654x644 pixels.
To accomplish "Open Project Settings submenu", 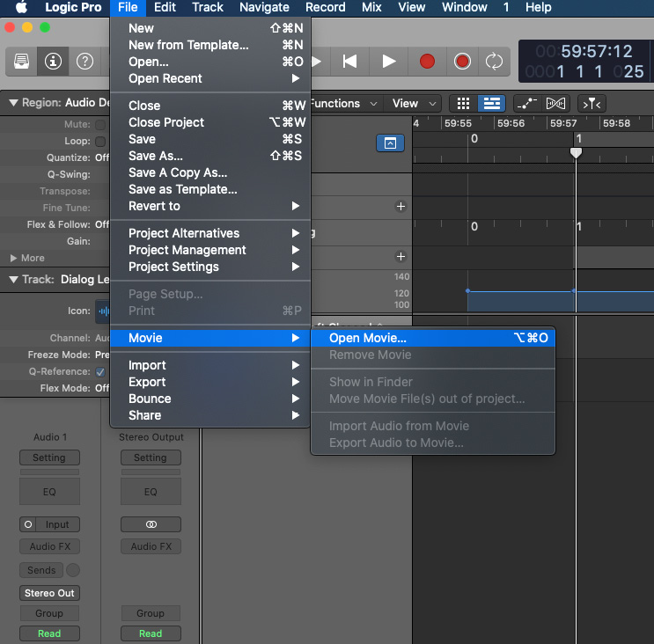I will (210, 267).
